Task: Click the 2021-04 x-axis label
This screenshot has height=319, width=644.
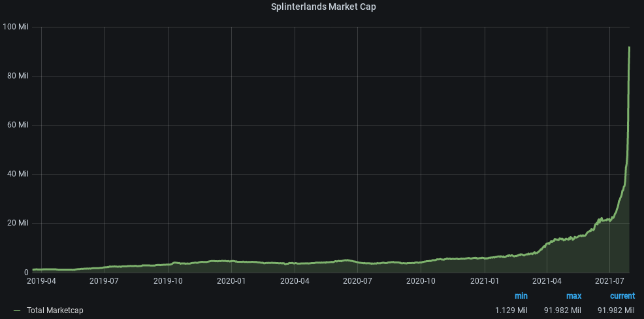Action: coord(547,281)
